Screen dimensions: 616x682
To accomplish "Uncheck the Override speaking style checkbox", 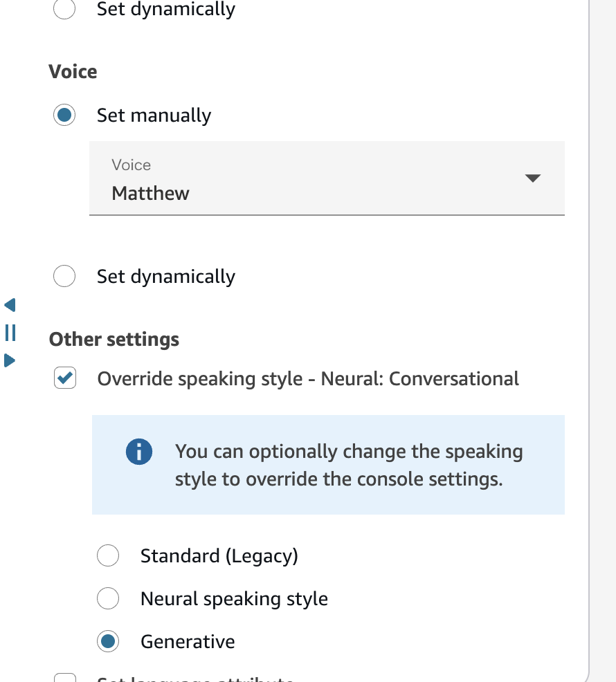I will point(65,378).
